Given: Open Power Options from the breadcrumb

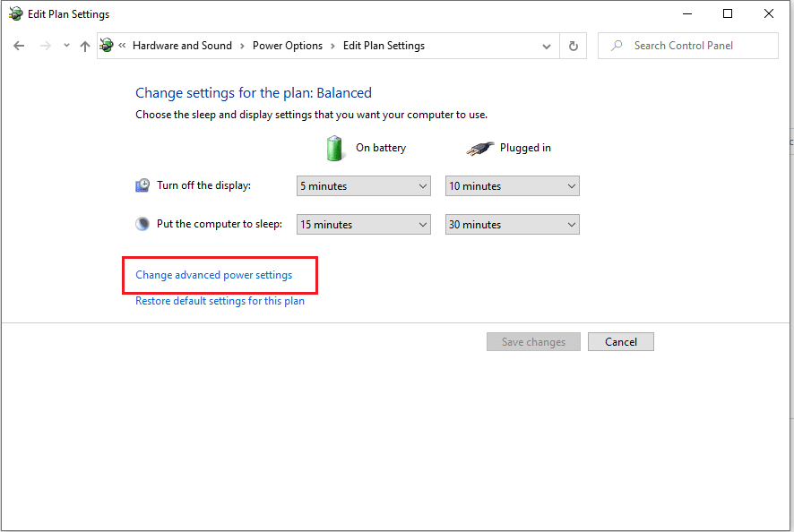Looking at the screenshot, I should [287, 45].
